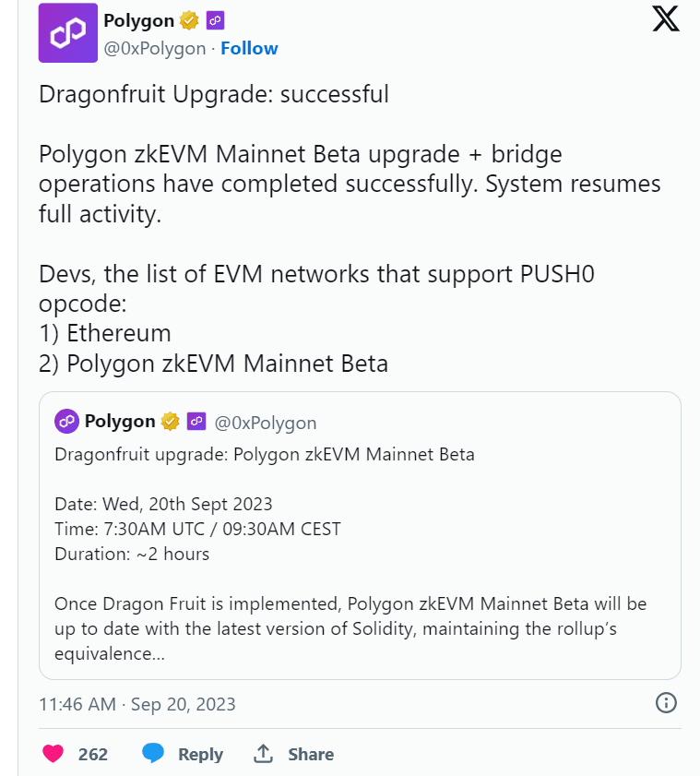This screenshot has height=776, width=700.
Task: Click the Share text label
Action: click(311, 754)
